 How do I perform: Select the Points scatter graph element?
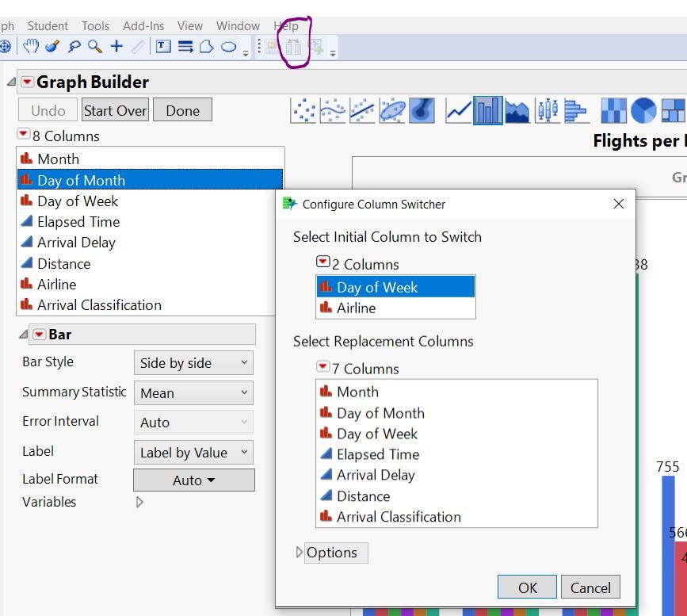coord(308,111)
